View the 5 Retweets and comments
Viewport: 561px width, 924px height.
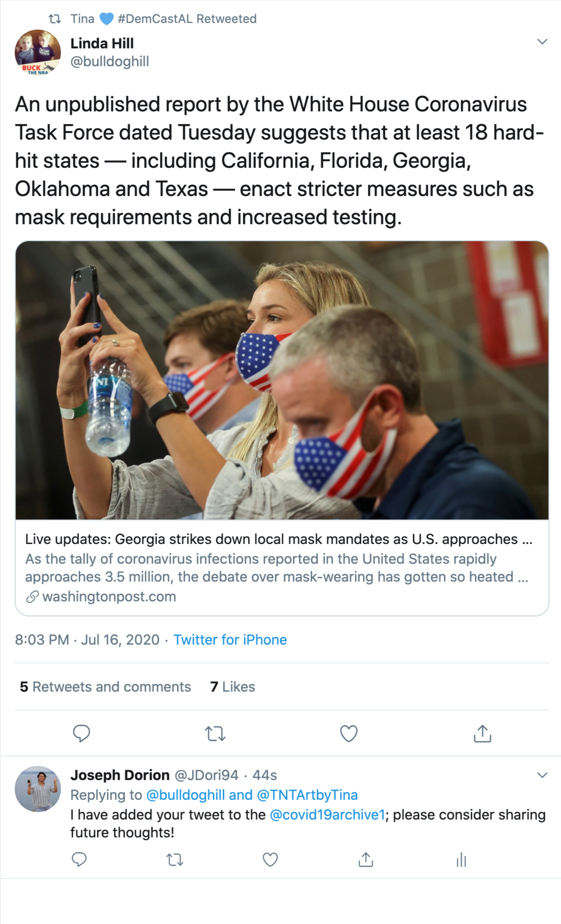pos(105,687)
